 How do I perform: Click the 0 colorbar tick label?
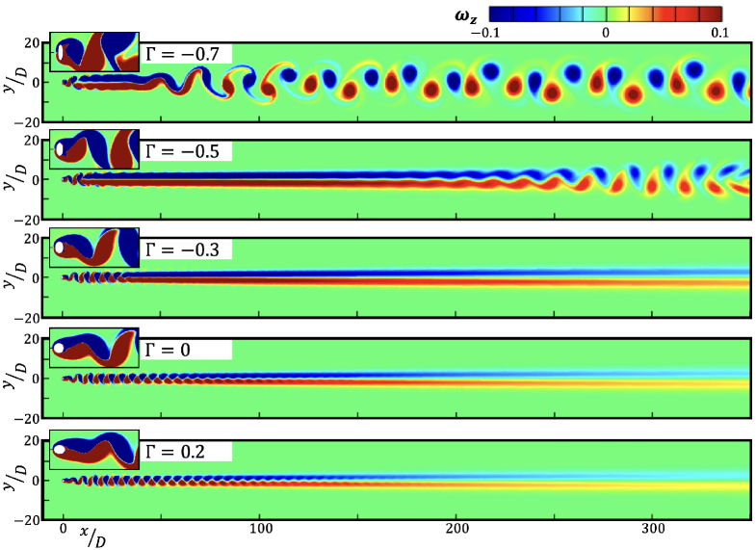click(x=606, y=33)
